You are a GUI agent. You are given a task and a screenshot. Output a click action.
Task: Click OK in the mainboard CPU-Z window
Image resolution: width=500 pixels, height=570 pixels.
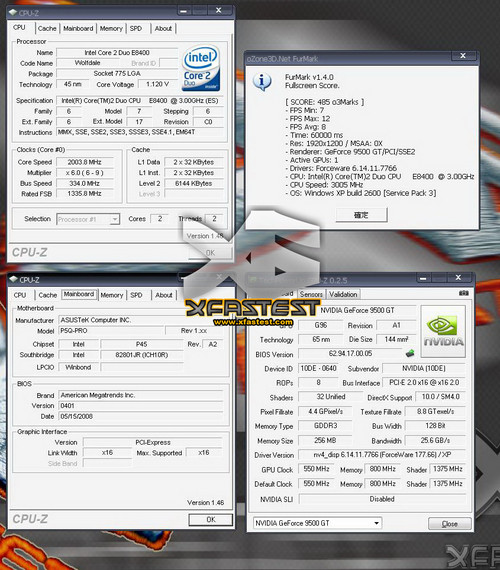[x=211, y=519]
